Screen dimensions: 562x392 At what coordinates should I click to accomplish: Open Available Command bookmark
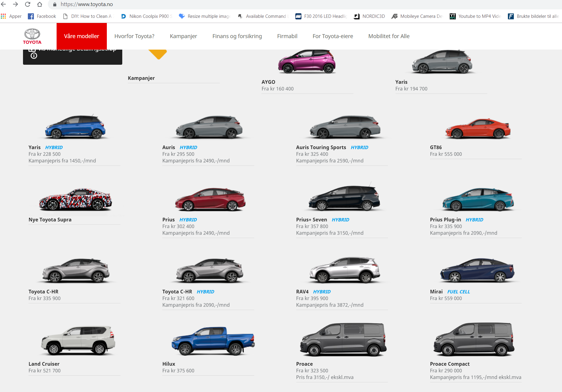[x=263, y=16]
